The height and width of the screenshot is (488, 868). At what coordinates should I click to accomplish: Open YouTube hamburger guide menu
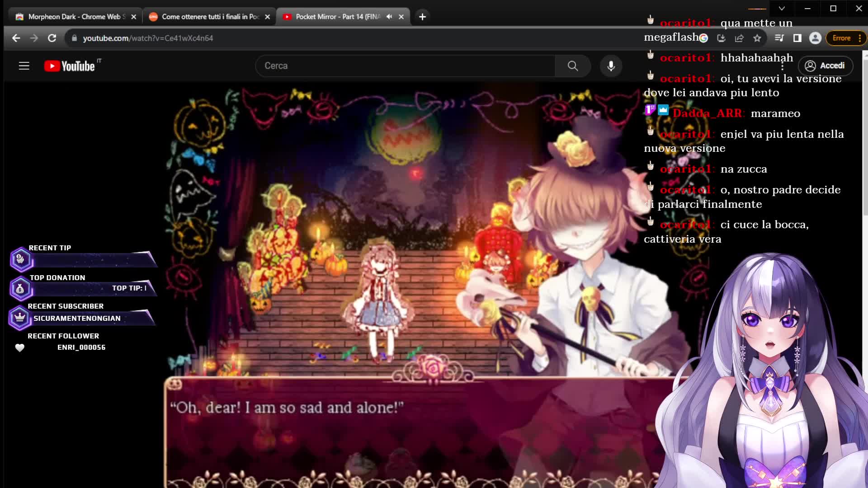(24, 66)
